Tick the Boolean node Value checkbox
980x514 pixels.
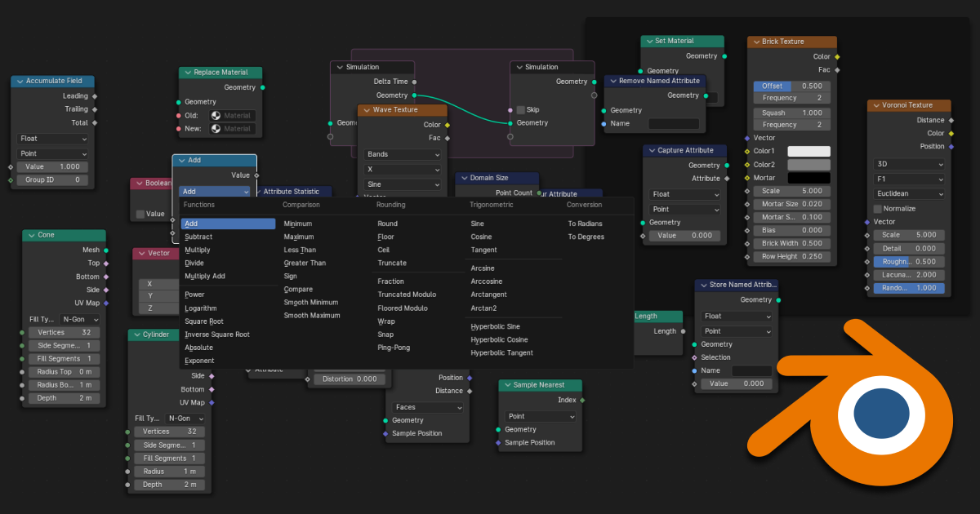tap(140, 214)
